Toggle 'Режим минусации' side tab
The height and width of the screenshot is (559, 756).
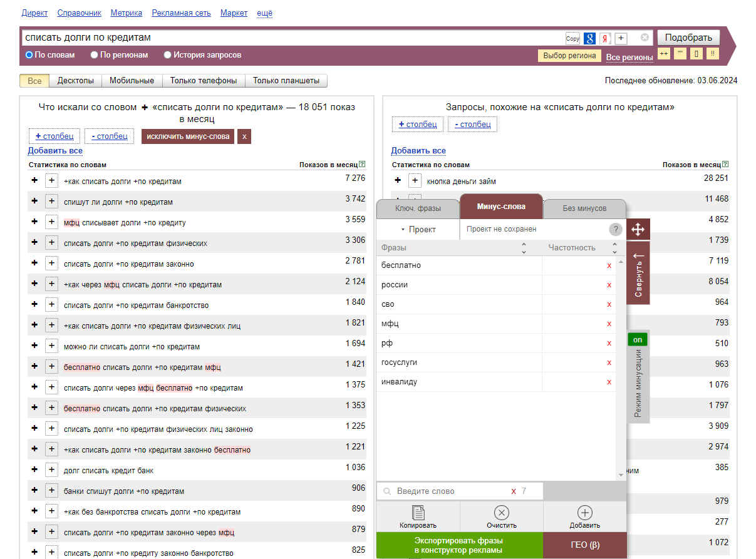(638, 384)
